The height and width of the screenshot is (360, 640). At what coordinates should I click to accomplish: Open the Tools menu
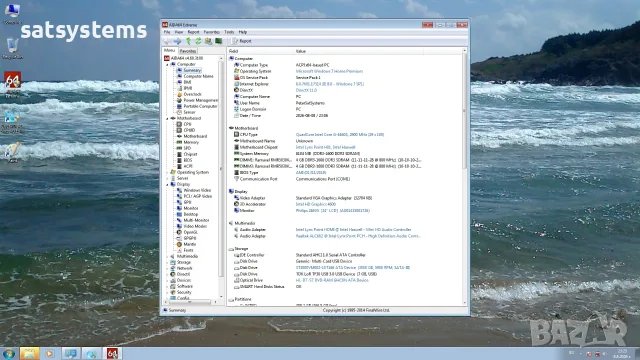click(229, 32)
